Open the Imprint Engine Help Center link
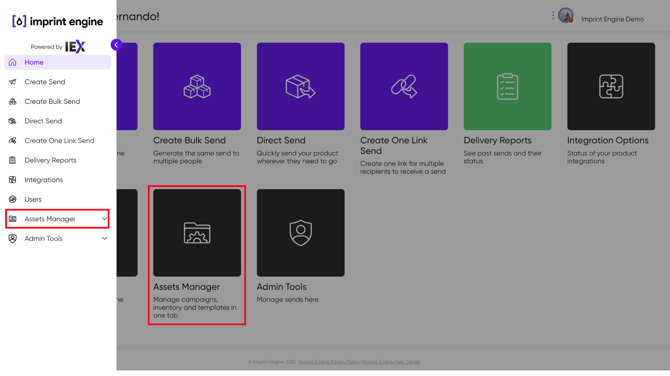 pos(391,362)
